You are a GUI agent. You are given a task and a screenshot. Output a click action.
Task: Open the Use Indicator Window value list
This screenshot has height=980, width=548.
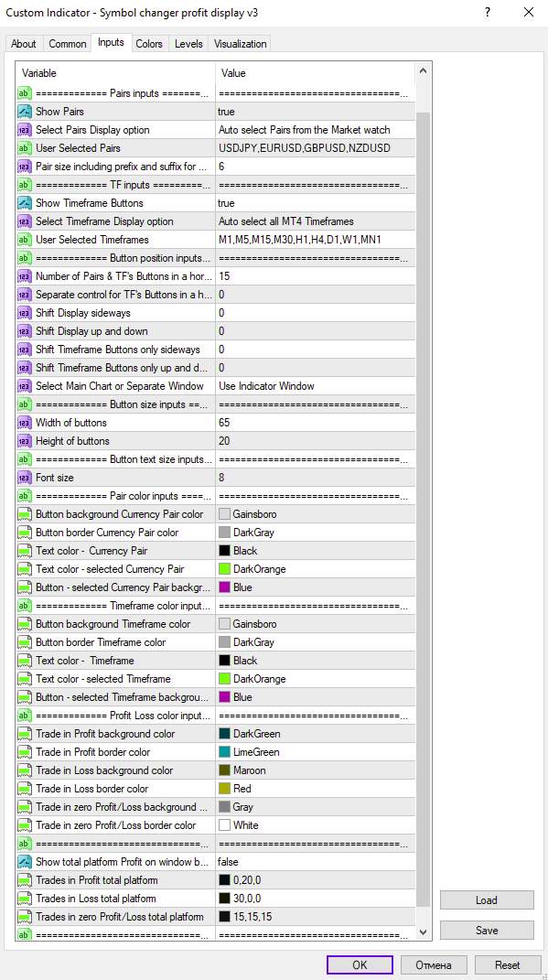pos(315,386)
